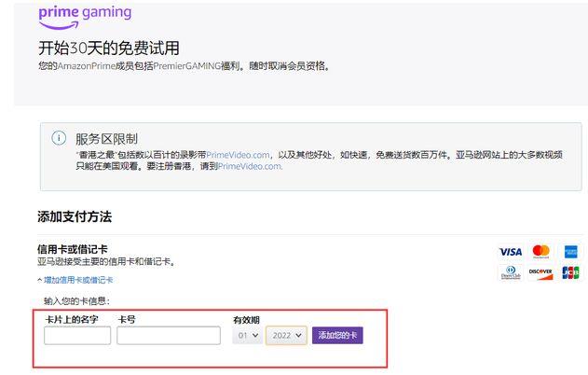Click the JCB card logo
The height and width of the screenshot is (375, 588).
(x=570, y=272)
